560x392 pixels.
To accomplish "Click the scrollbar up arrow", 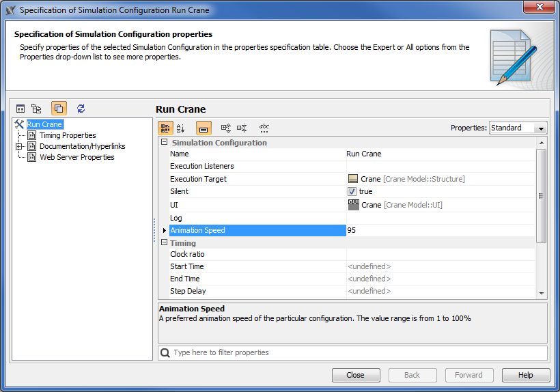I will pyautogui.click(x=542, y=143).
